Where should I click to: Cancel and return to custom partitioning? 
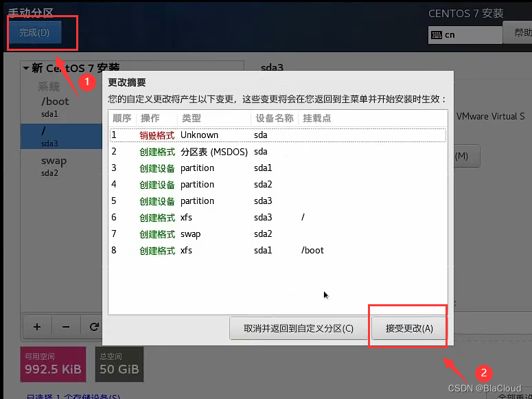(x=299, y=328)
